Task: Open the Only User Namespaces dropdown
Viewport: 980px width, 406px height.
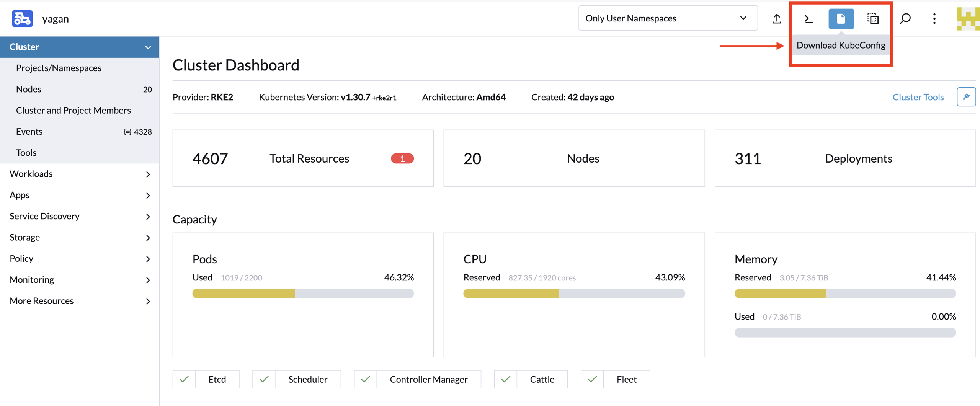Action: 667,18
